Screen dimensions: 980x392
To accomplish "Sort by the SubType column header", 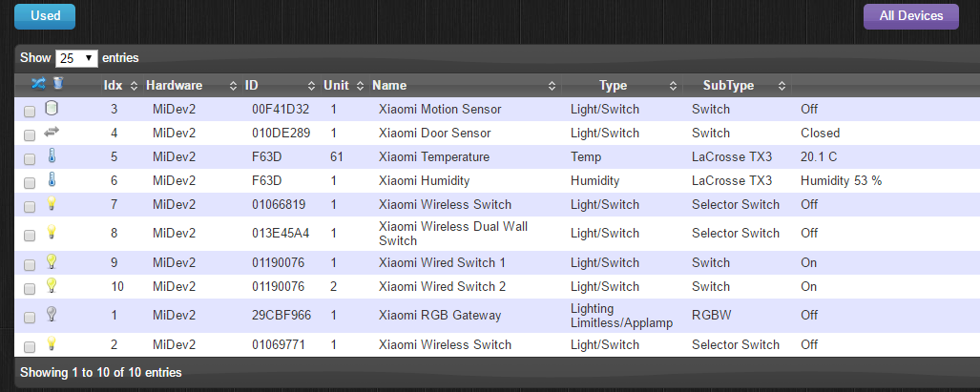I will [x=728, y=85].
